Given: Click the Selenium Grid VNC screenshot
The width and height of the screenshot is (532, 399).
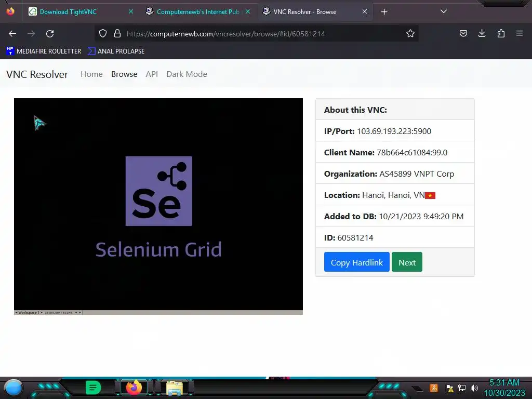Looking at the screenshot, I should [158, 206].
